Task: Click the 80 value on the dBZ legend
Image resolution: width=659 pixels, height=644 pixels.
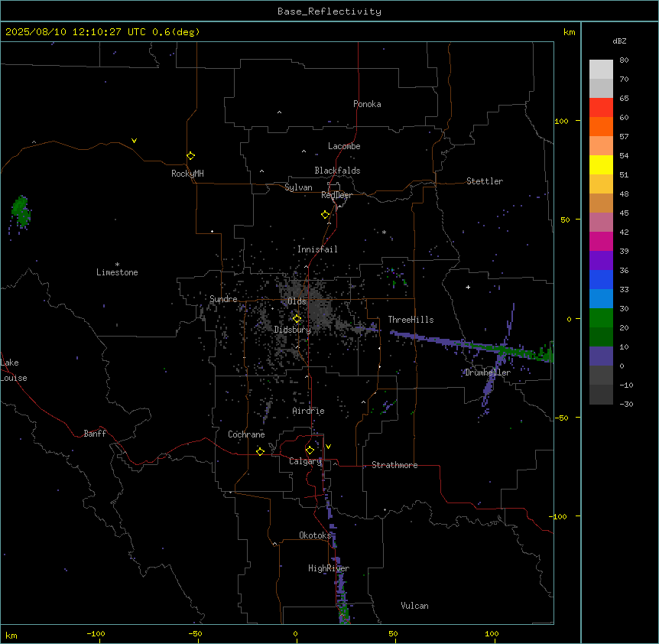Action: point(624,60)
